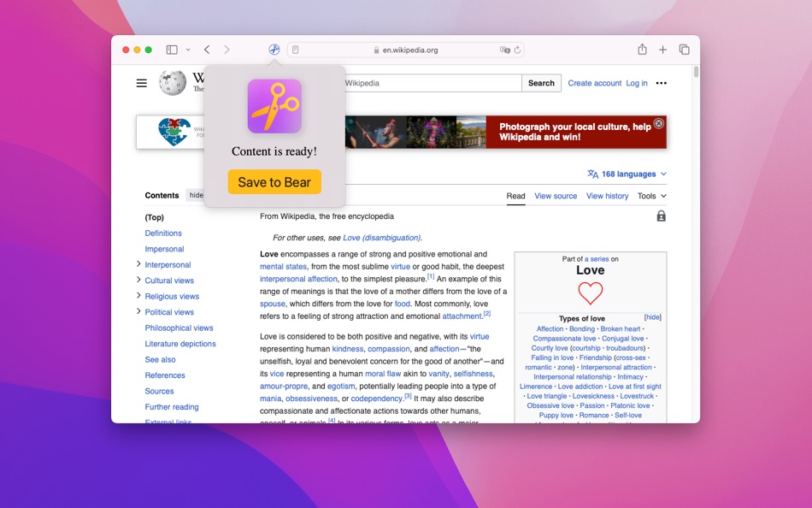Open the Create account link
The height and width of the screenshot is (508, 812).
click(x=594, y=83)
